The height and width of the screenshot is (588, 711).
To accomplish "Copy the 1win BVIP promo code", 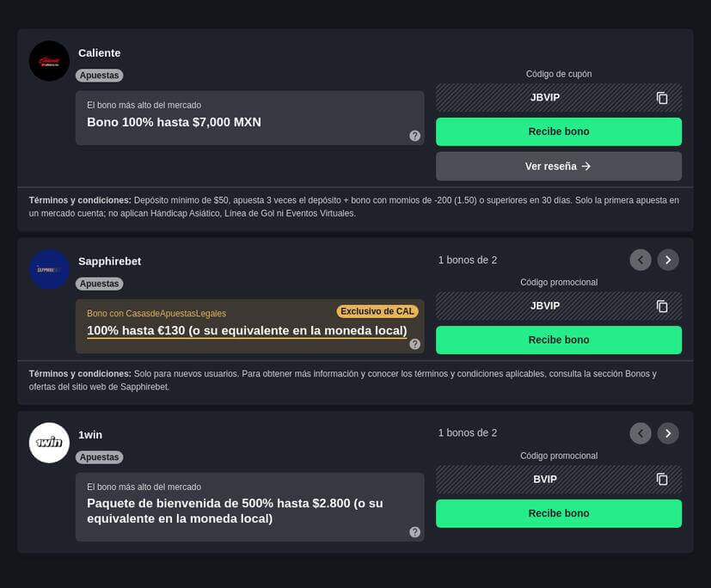I will click(x=662, y=479).
